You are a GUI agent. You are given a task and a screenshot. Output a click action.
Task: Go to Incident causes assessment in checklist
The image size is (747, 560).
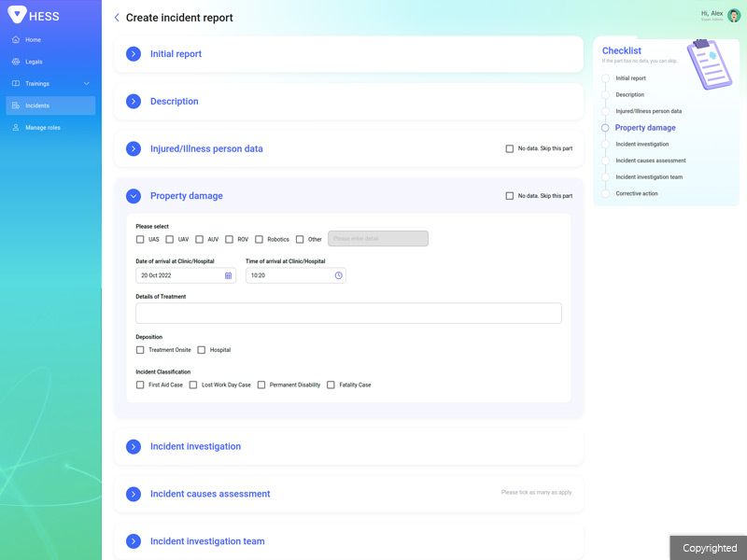click(x=650, y=161)
